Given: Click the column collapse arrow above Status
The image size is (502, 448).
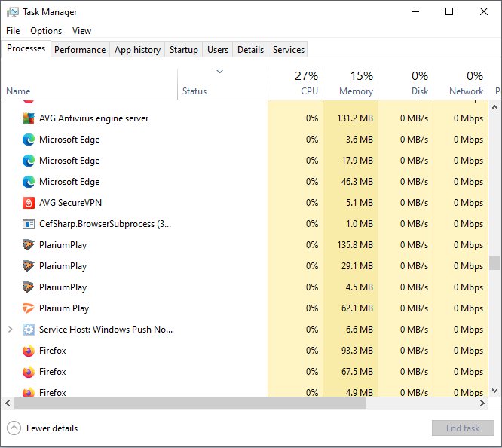Looking at the screenshot, I should [219, 72].
